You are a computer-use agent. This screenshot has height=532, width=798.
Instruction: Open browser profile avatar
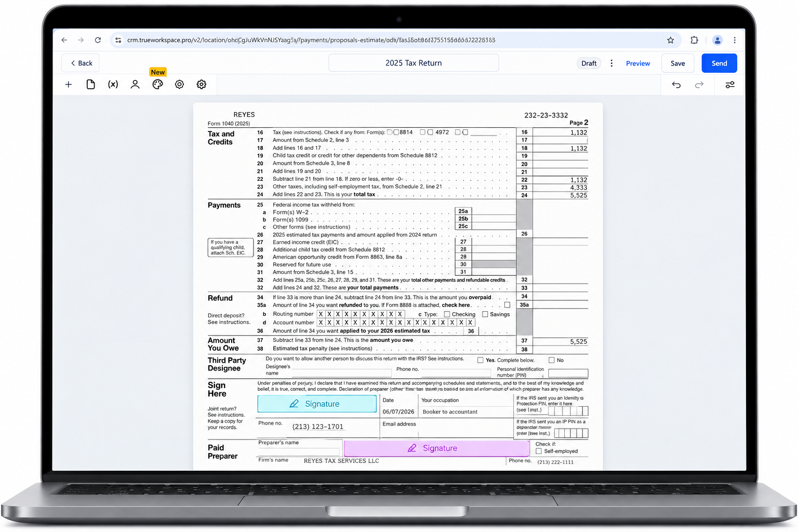pos(717,40)
